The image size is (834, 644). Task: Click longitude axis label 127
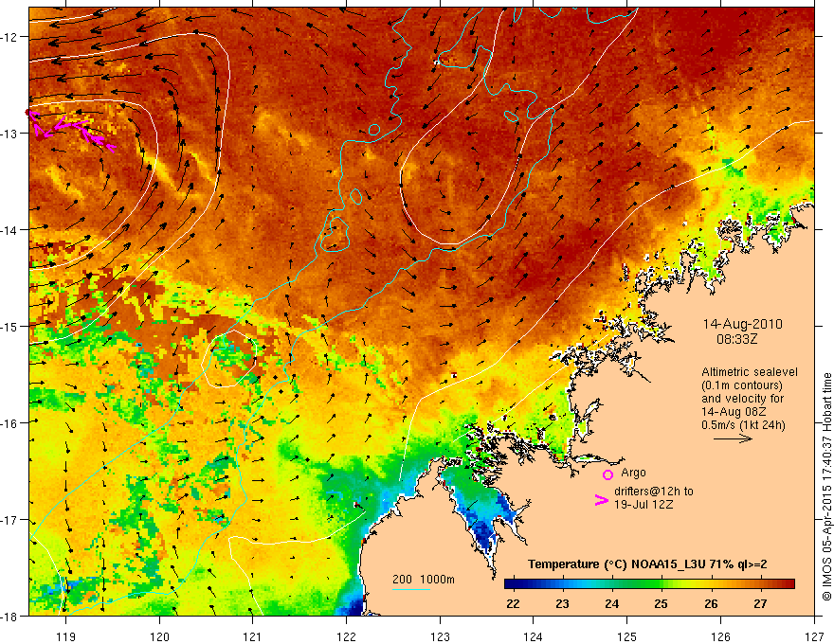[x=814, y=636]
